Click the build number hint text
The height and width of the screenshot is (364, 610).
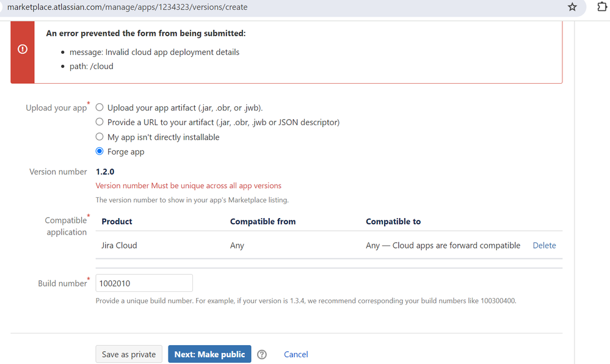306,300
